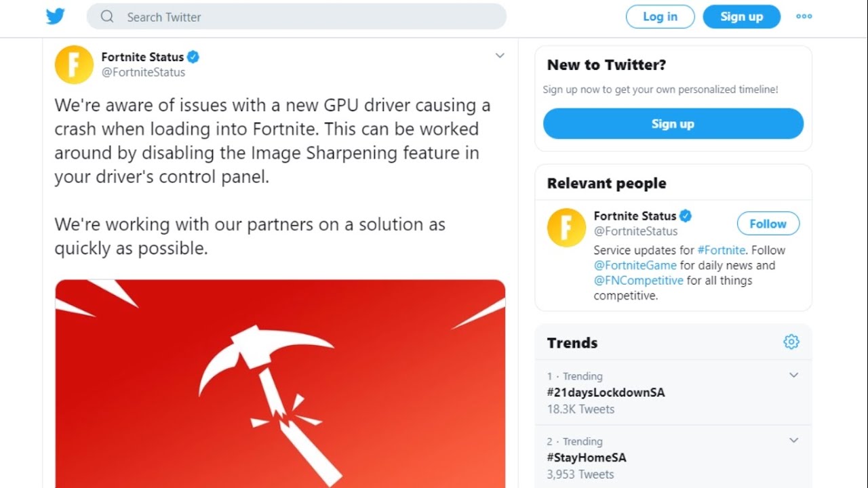The width and height of the screenshot is (868, 488).
Task: Click verified badge in Relevant people card
Action: coord(686,216)
